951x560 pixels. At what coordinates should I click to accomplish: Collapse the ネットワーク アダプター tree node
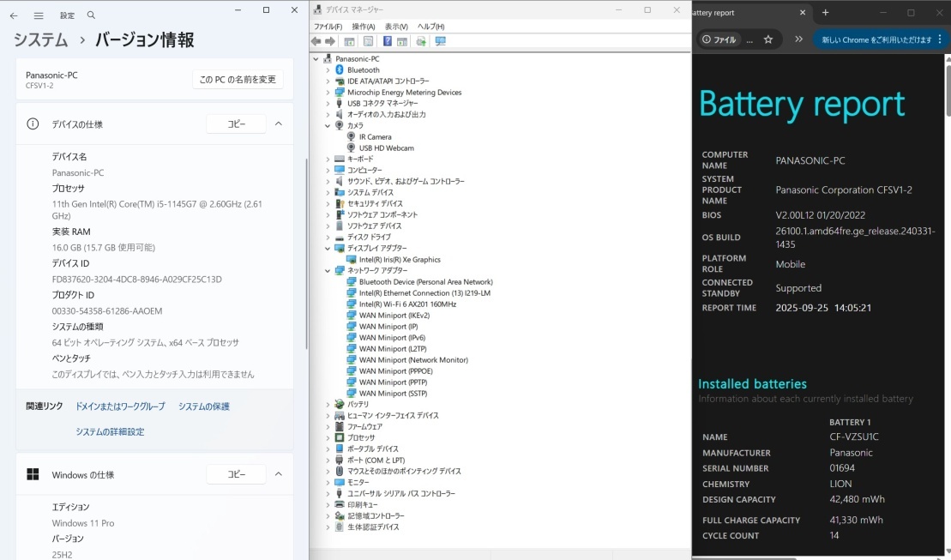328,270
